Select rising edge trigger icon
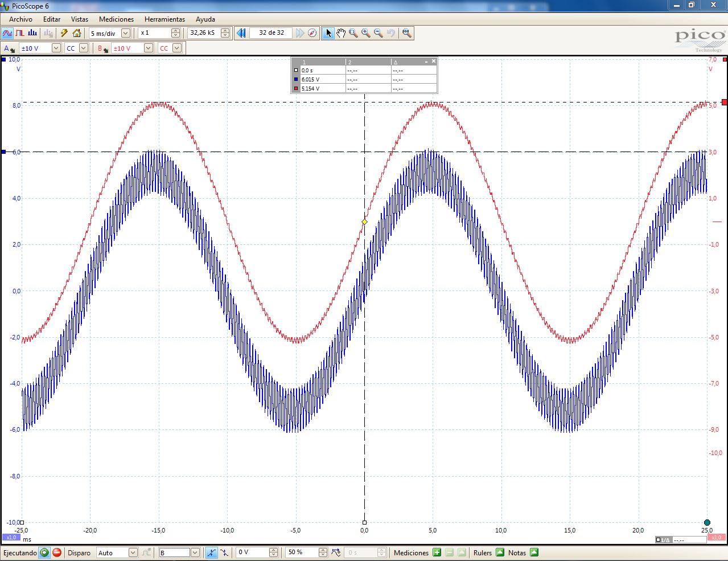Screen dimensions: 728x561 (212, 552)
